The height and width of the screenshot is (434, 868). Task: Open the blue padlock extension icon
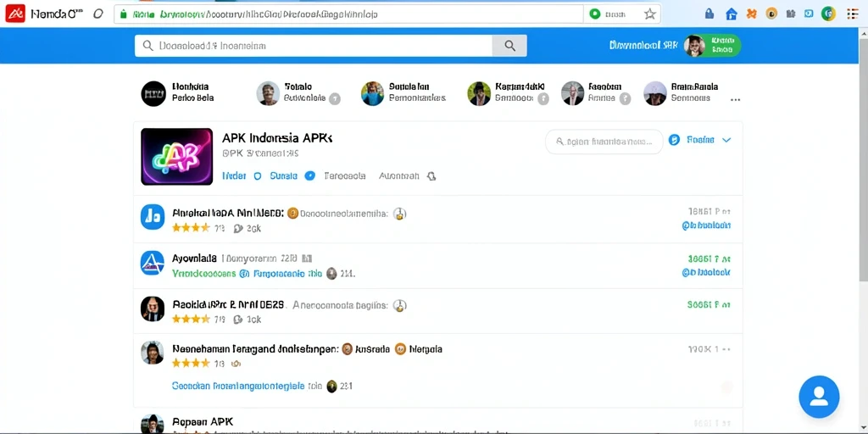(709, 14)
